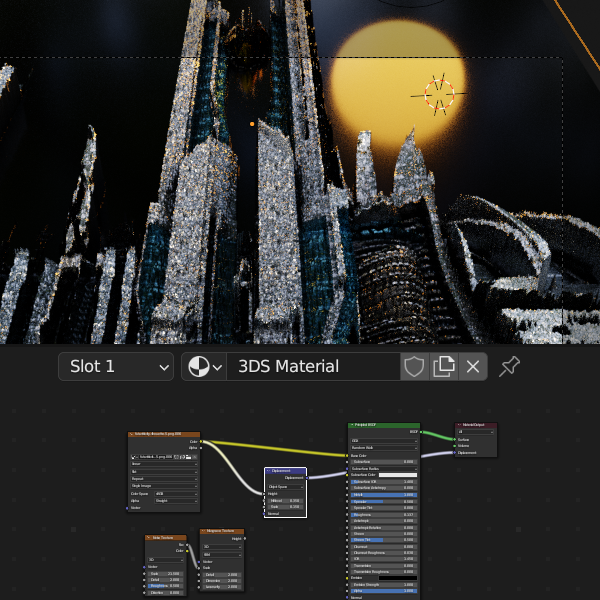Click the Midlevel value field in Displacement node
600x600 pixels.
(285, 501)
